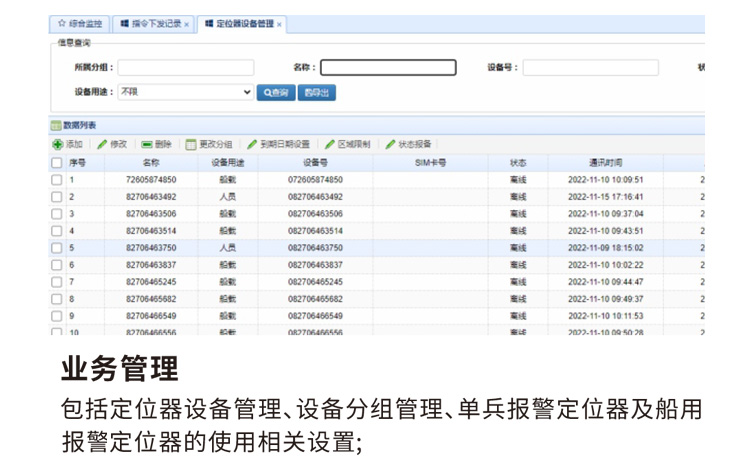Toggle the select-all header checkbox
This screenshot has height=462, width=750.
pos(57,162)
